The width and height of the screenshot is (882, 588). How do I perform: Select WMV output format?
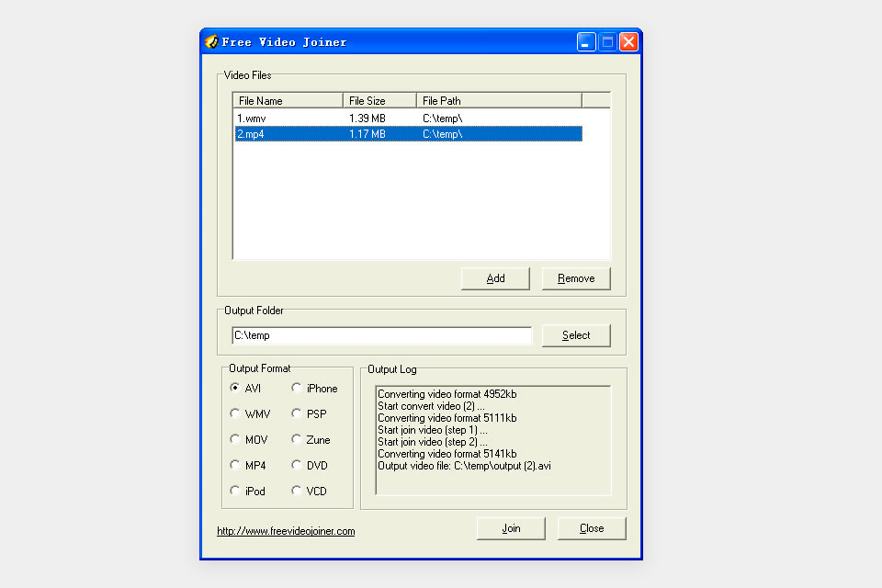pos(235,413)
